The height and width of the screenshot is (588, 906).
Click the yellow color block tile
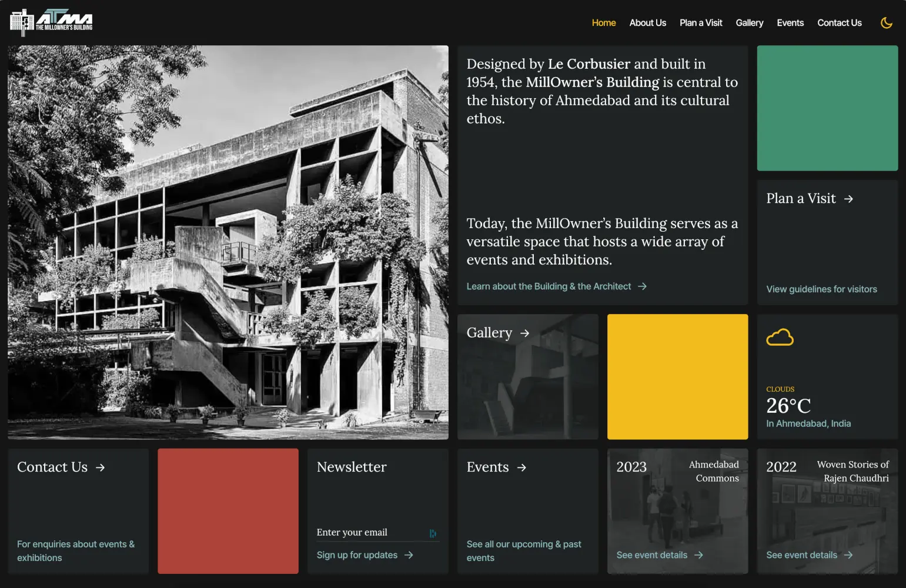pos(677,377)
